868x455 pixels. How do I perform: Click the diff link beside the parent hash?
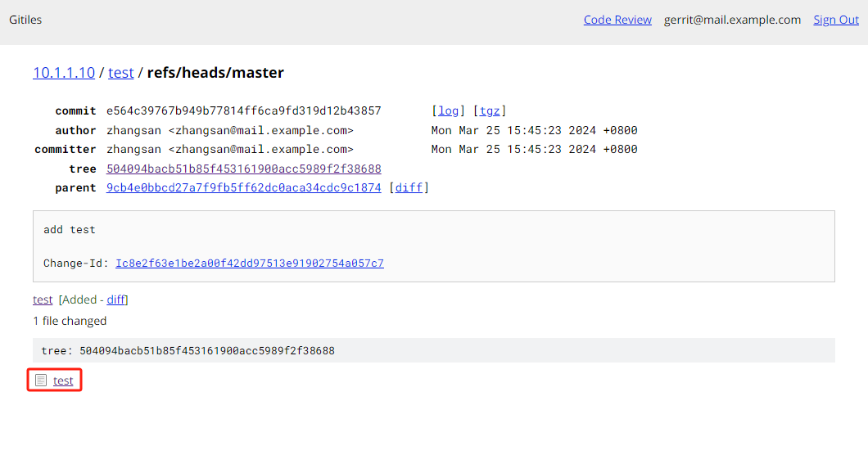[409, 187]
